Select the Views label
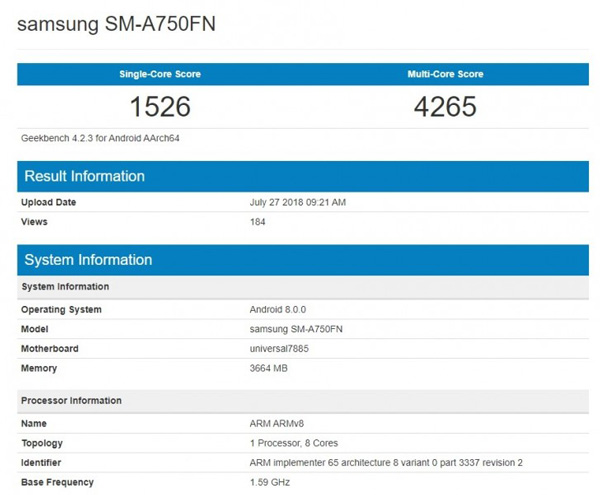 pyautogui.click(x=34, y=222)
